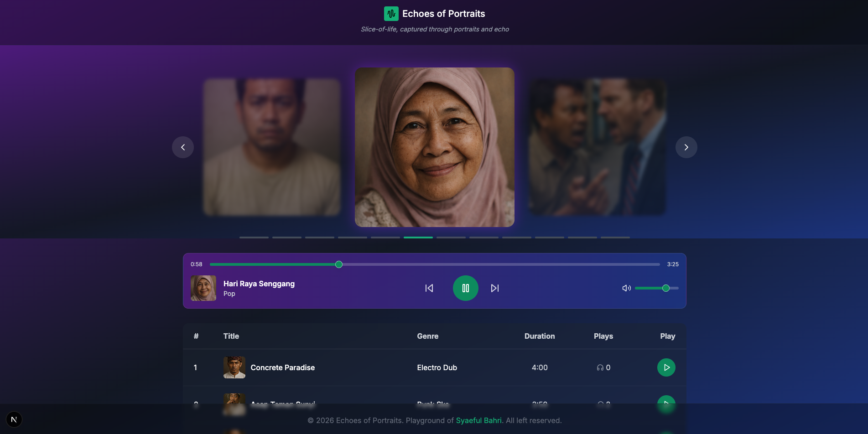Select the blurred sad man portrait
This screenshot has width=868, height=434.
click(272, 147)
